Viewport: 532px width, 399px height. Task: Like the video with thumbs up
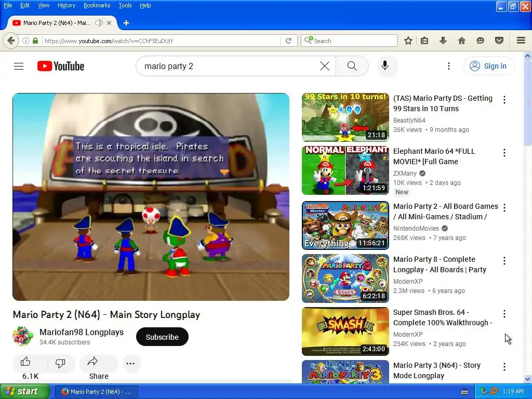point(26,362)
